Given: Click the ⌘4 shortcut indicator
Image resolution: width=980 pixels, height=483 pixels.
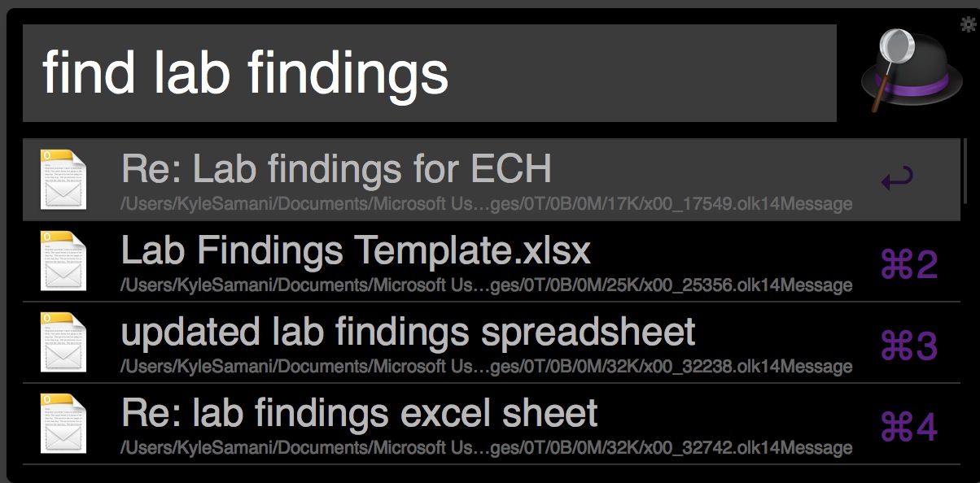Looking at the screenshot, I should [909, 427].
